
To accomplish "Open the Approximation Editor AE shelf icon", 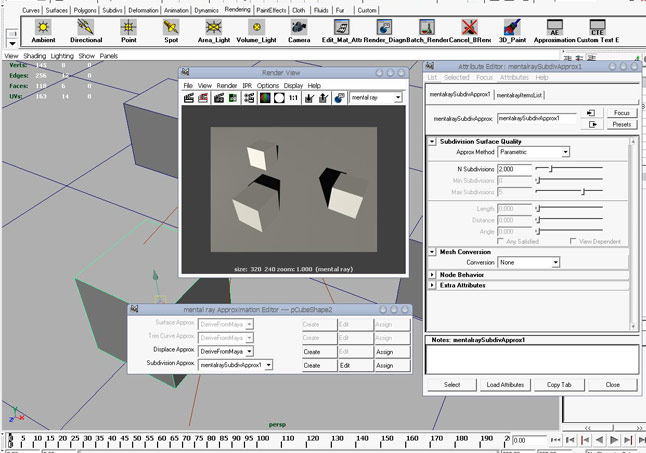I will click(x=555, y=28).
